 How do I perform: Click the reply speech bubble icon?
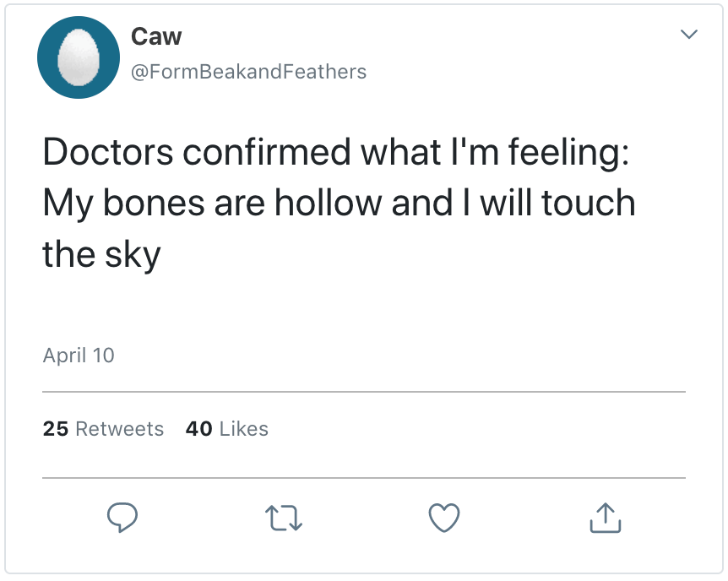point(122,518)
